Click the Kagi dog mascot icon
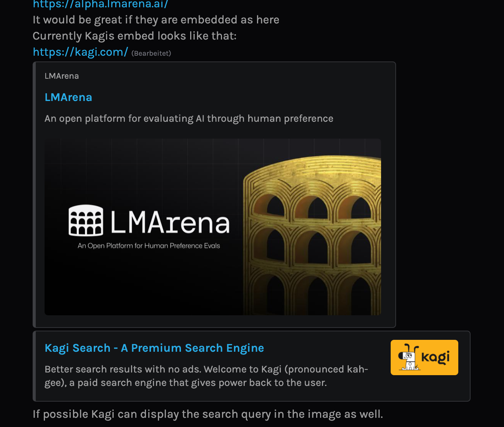This screenshot has height=427, width=504. [x=409, y=357]
